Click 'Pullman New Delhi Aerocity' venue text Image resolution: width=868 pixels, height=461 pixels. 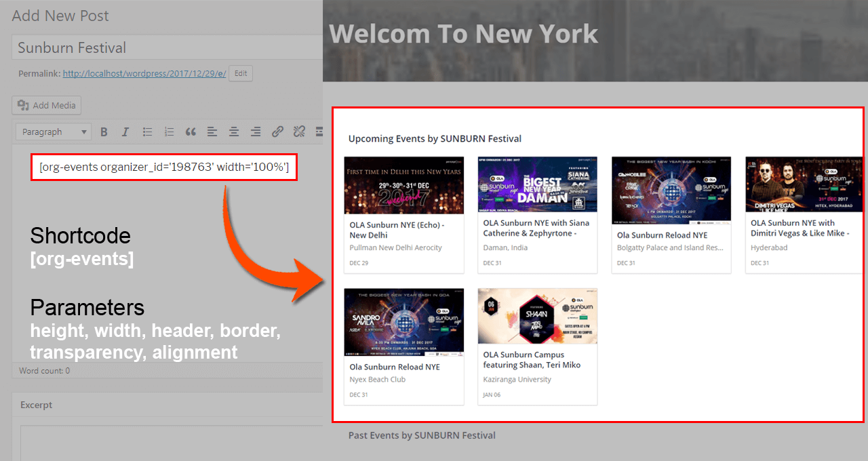coord(395,248)
